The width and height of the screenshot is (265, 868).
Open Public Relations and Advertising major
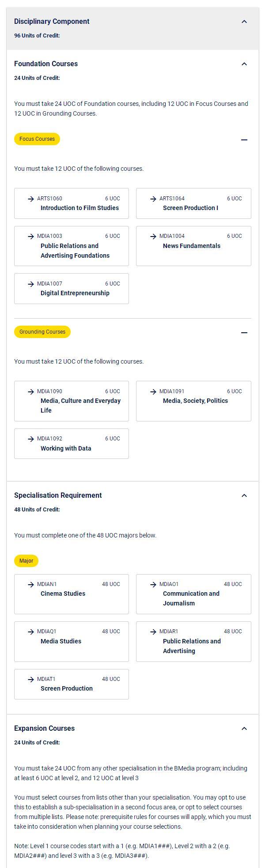click(193, 642)
